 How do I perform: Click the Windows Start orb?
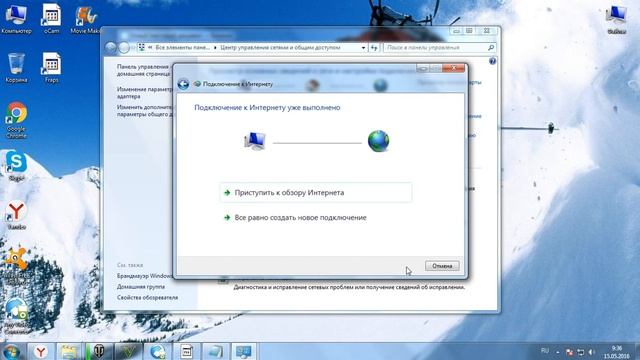click(11, 351)
